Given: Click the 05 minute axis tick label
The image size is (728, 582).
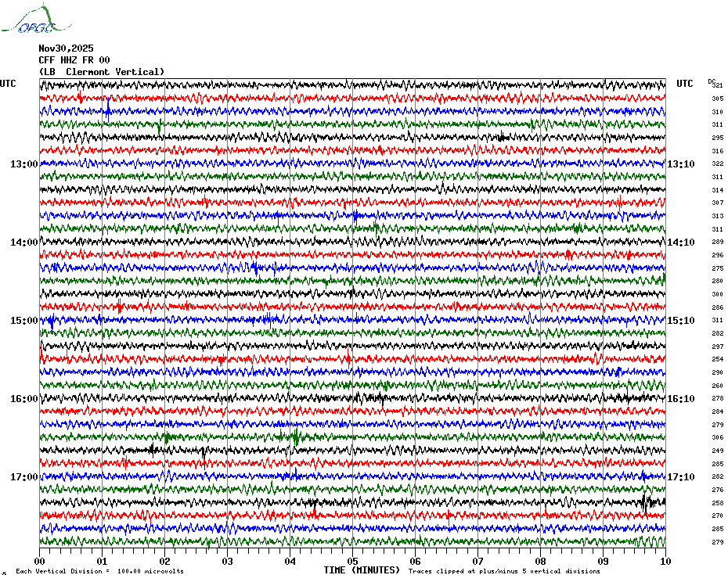Looking at the screenshot, I should (353, 561).
